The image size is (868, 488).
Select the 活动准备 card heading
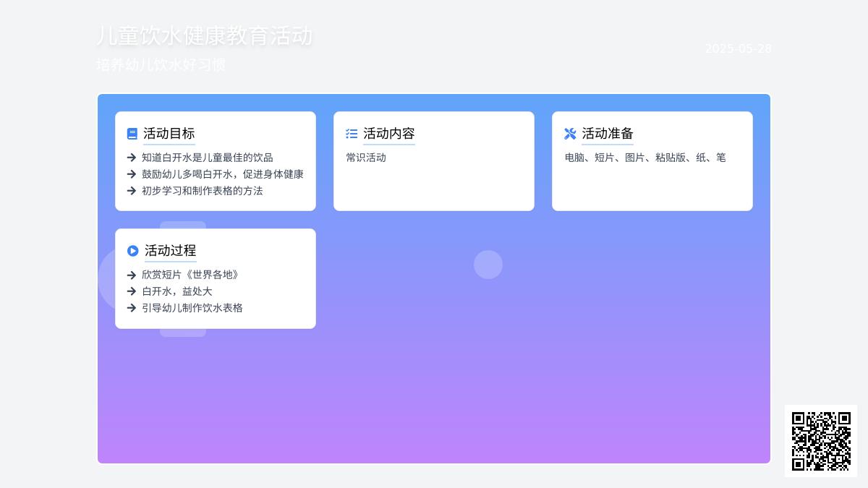tap(608, 134)
